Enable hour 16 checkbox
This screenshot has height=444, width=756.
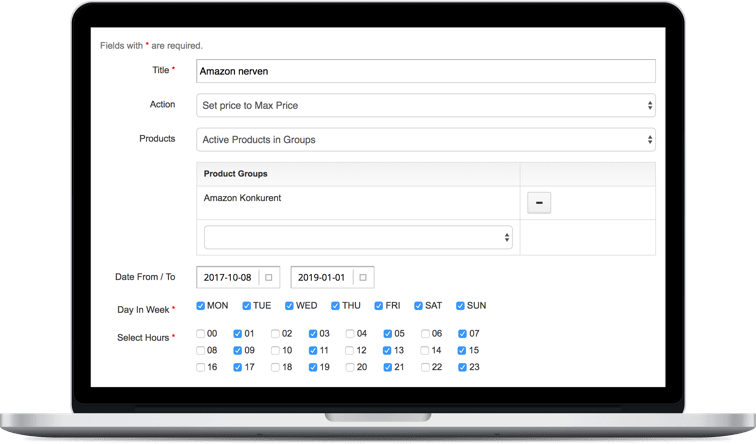(201, 367)
